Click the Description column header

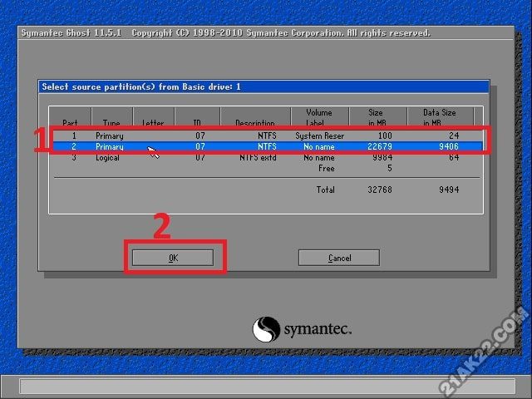(255, 116)
